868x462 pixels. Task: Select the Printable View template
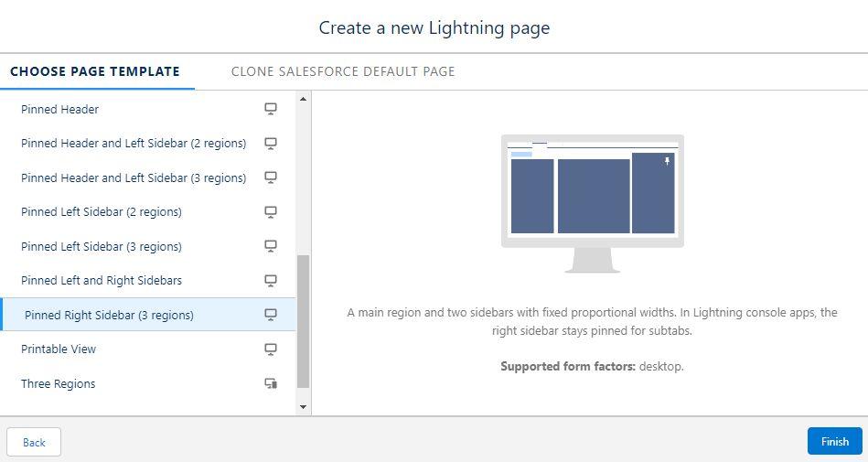point(59,349)
